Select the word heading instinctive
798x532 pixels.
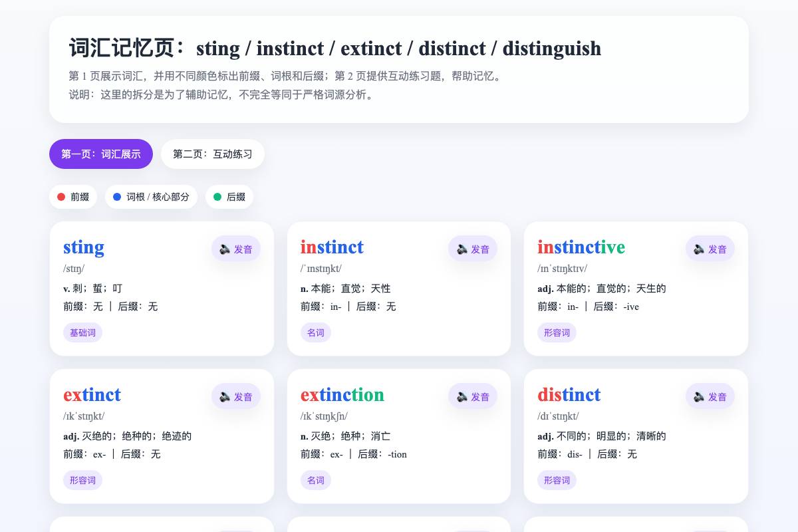click(581, 247)
